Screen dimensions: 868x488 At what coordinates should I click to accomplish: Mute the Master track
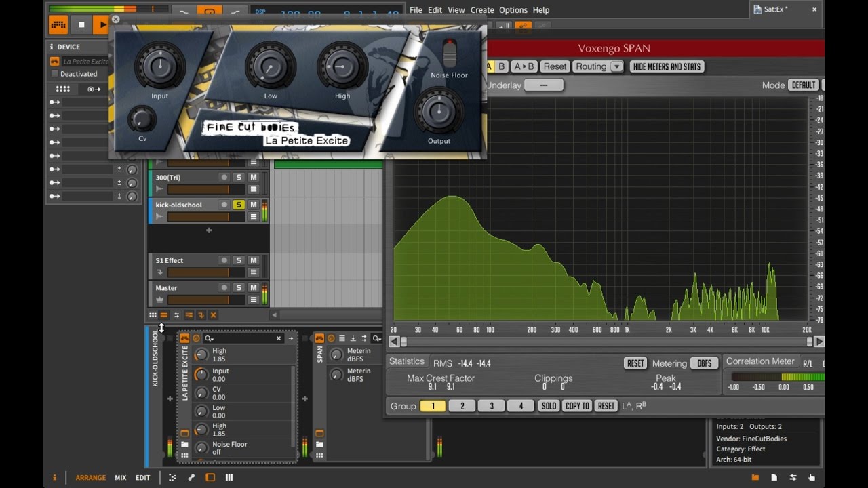[254, 288]
